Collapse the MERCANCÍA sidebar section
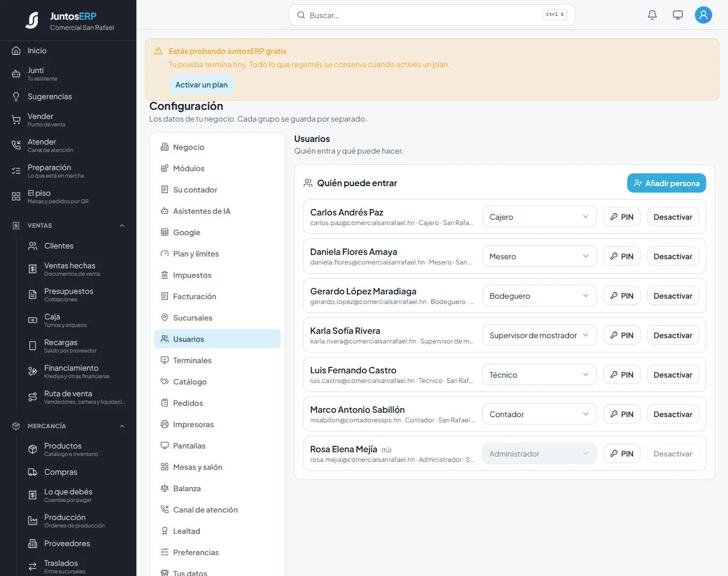Image resolution: width=728 pixels, height=576 pixels. [122, 426]
